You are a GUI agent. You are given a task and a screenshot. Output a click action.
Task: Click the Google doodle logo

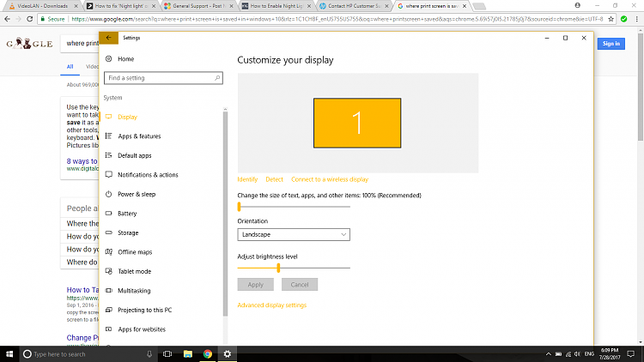pos(29,43)
